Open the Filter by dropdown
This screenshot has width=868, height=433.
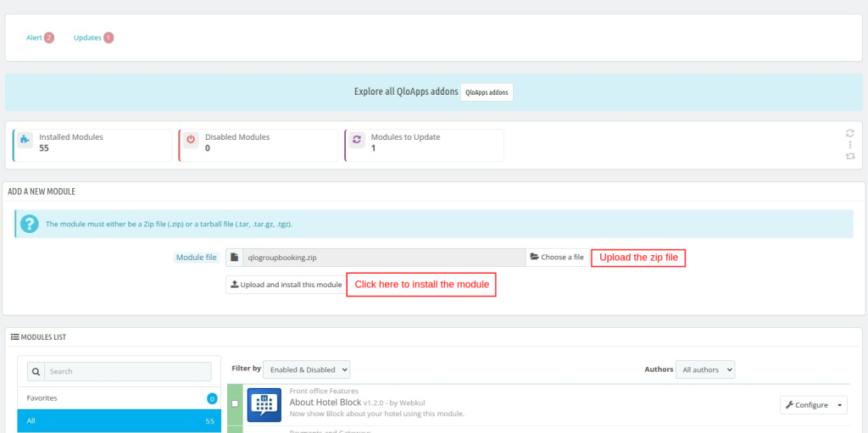[306, 369]
